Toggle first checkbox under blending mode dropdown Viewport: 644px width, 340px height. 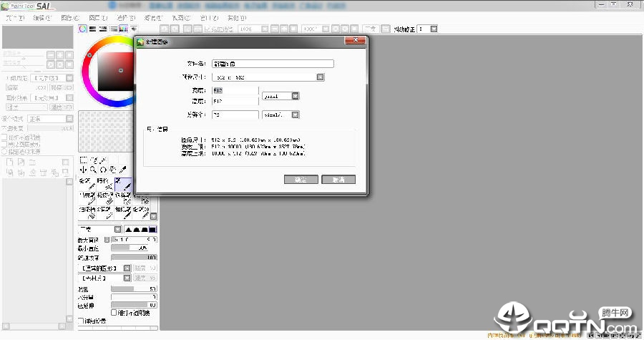tap(4, 137)
